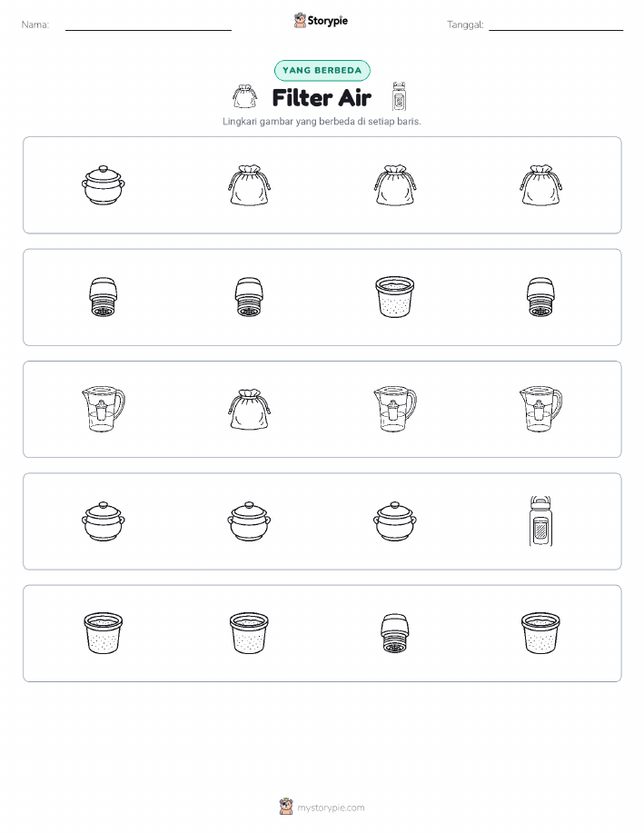644x833 pixels.
Task: Click the Storypie bear logo at top
Action: 300,20
